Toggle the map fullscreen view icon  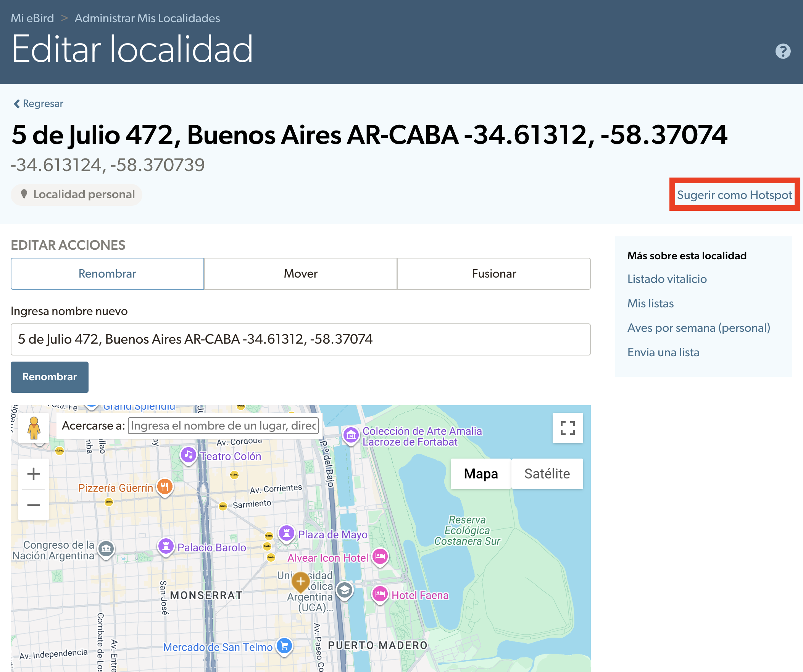568,428
